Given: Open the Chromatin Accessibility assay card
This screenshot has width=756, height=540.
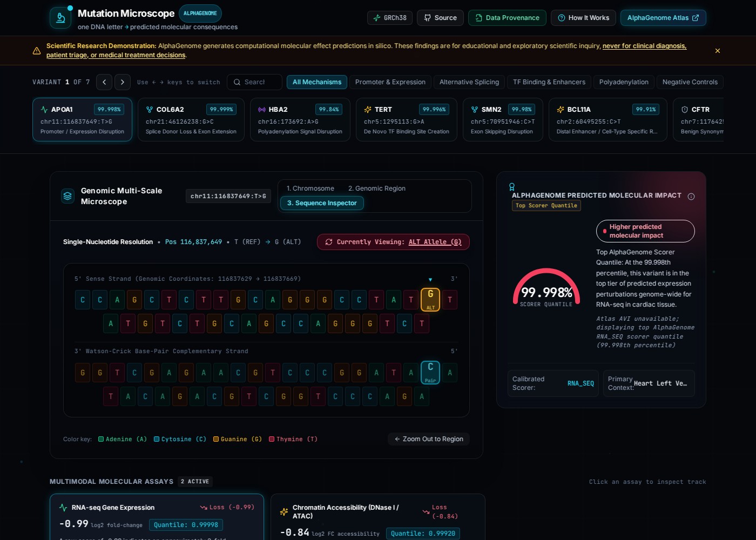Looking at the screenshot, I should click(x=377, y=517).
